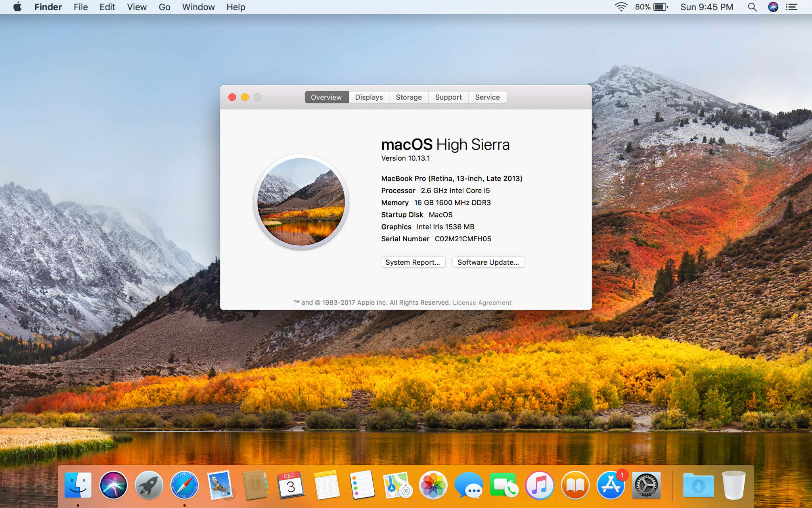Click battery status icon showing 80%
The width and height of the screenshot is (812, 508).
(651, 7)
